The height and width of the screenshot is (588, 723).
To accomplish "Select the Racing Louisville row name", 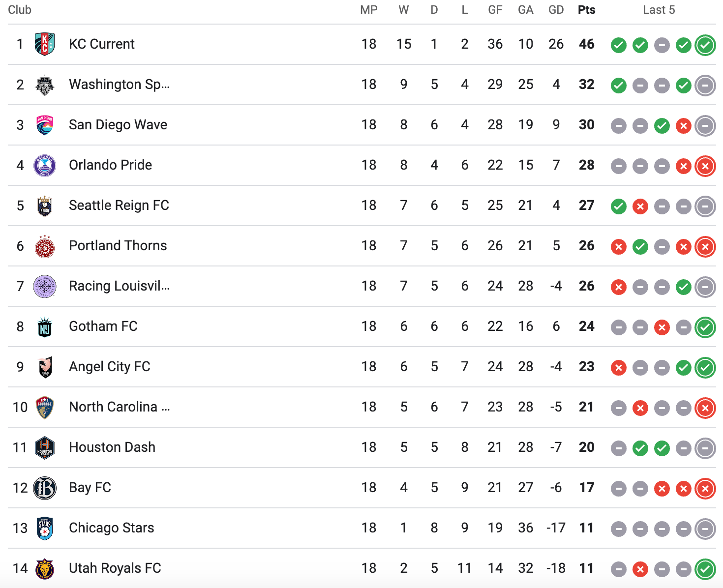I will [x=120, y=286].
